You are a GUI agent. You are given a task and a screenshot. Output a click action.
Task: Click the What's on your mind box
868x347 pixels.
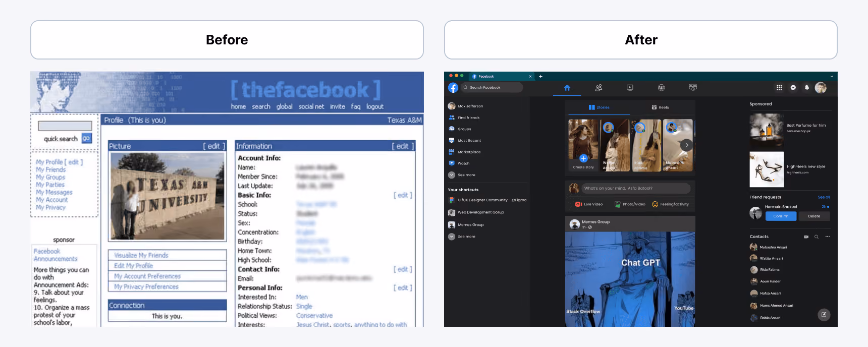pyautogui.click(x=635, y=188)
